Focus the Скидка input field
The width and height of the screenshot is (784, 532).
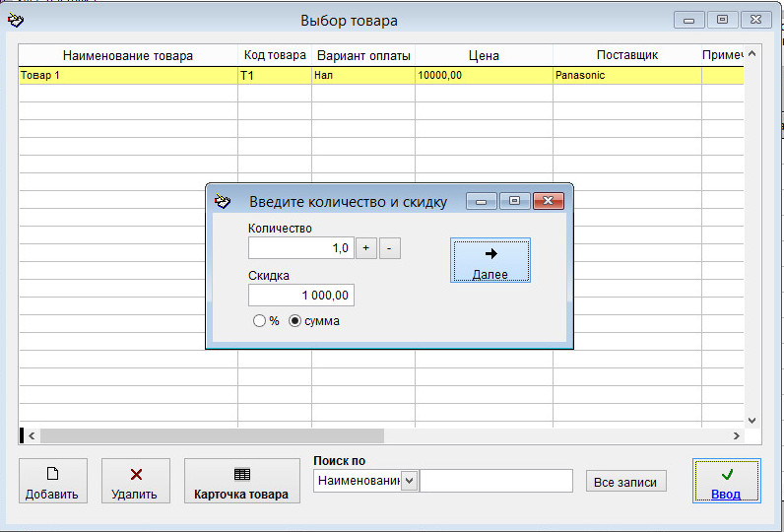(301, 295)
